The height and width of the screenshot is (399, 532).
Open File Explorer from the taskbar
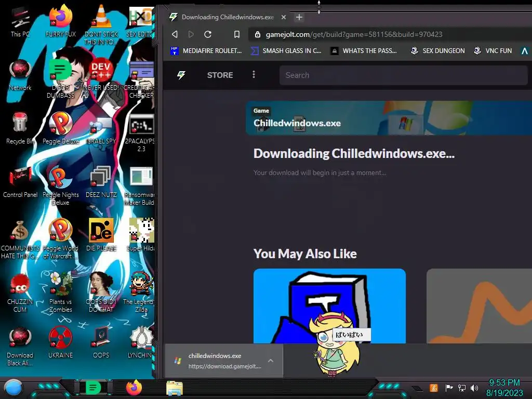(175, 388)
